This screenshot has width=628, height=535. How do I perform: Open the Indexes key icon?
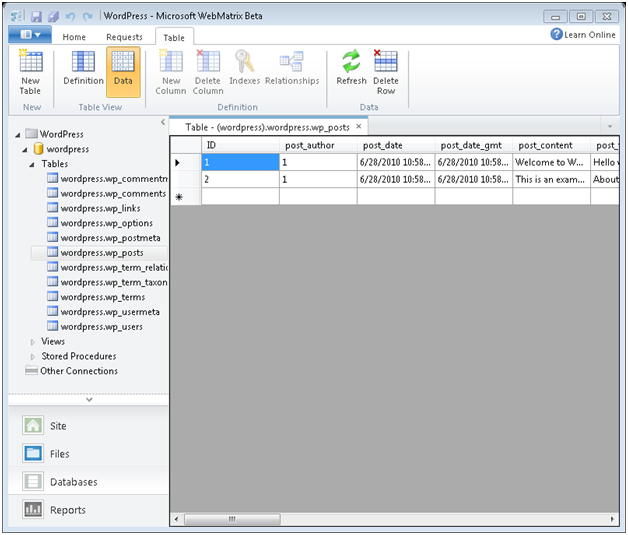pyautogui.click(x=244, y=61)
